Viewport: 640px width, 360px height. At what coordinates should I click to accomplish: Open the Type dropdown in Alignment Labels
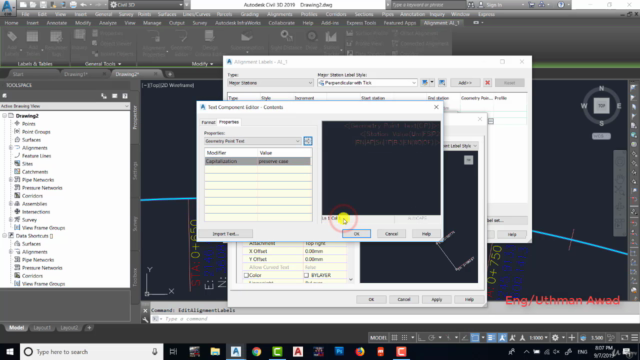click(x=270, y=83)
